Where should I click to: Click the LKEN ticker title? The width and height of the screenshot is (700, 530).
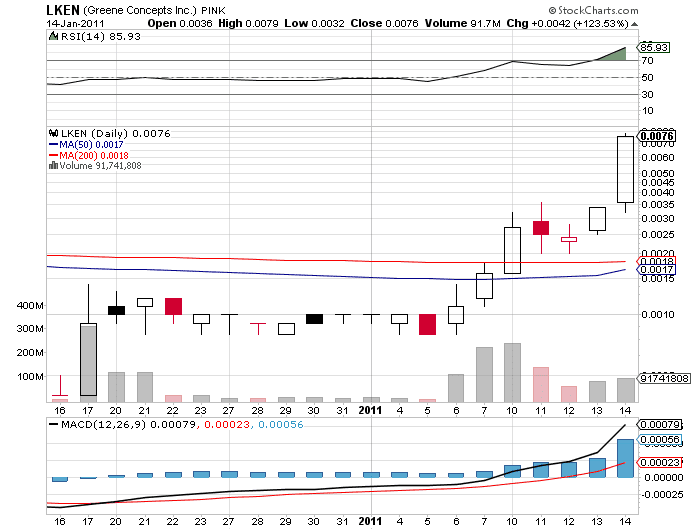(x=62, y=10)
